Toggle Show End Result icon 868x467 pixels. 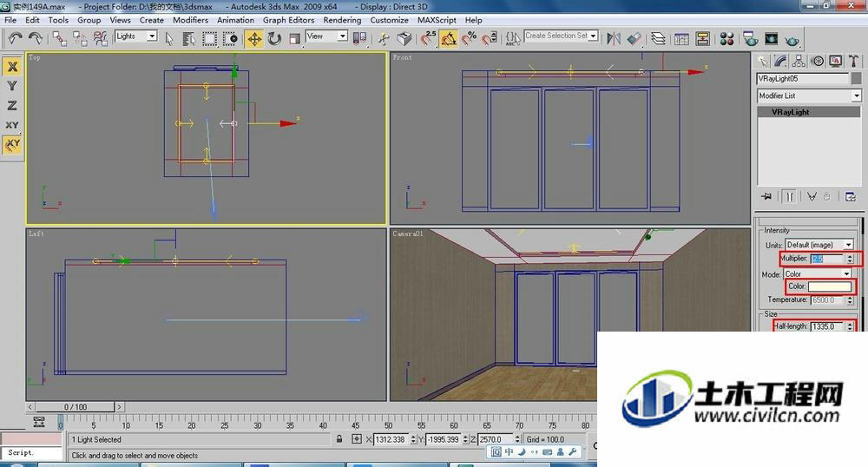pos(790,196)
